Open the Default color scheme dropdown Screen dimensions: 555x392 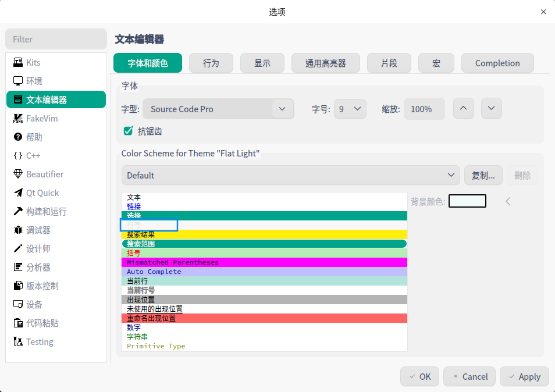click(x=290, y=175)
